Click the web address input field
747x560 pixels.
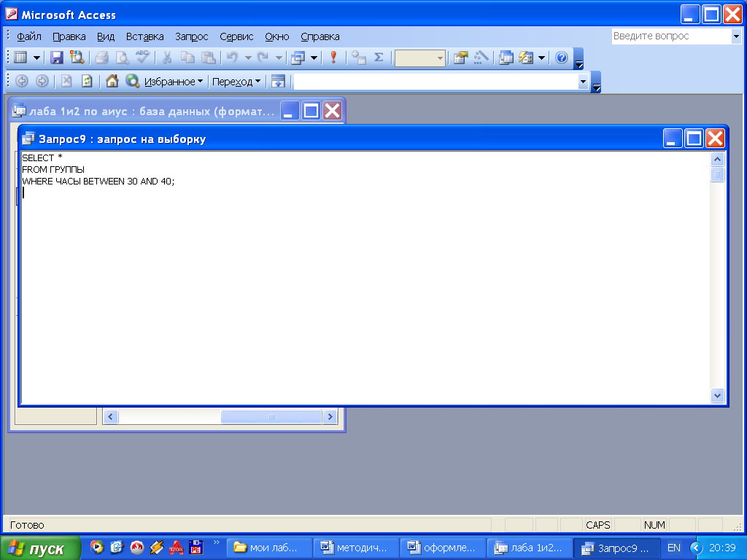436,82
